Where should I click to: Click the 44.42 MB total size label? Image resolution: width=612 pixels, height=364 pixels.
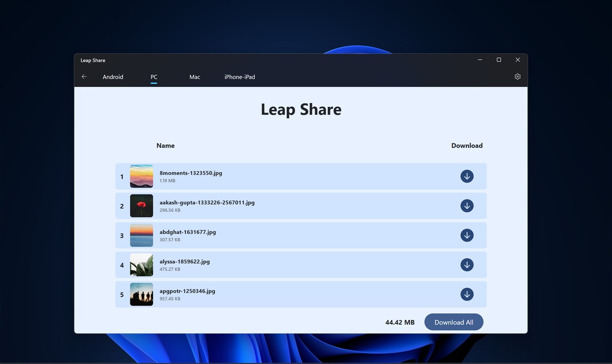[399, 322]
